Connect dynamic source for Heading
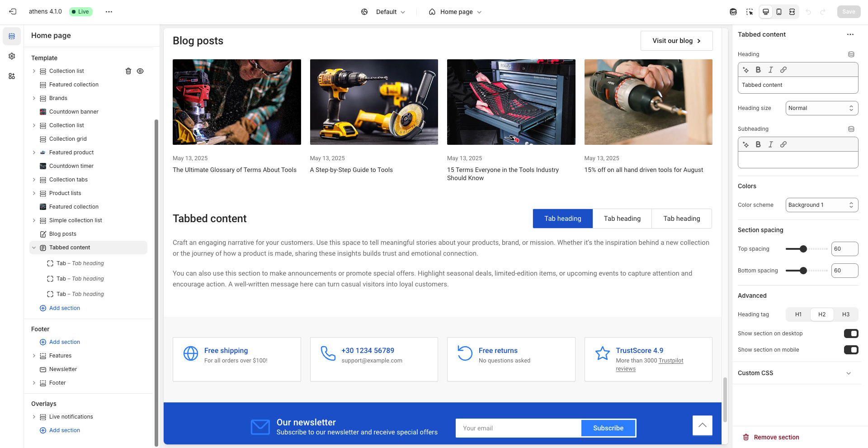Viewport: 868px width, 448px height. pos(851,54)
